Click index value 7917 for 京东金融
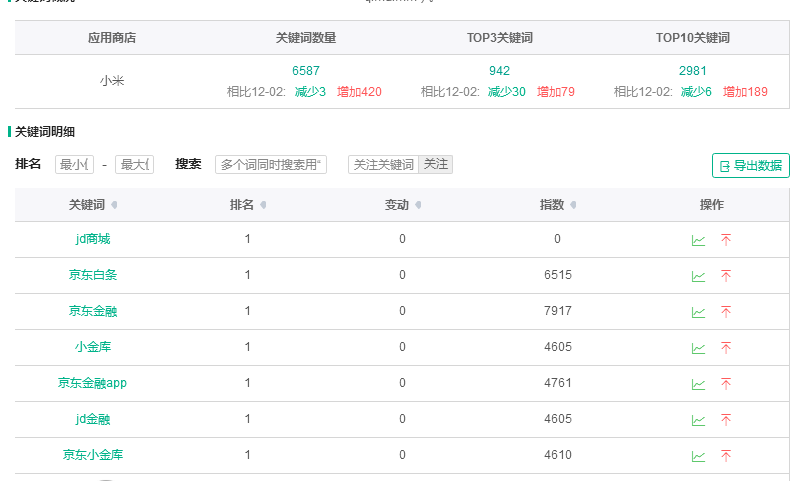 [558, 311]
